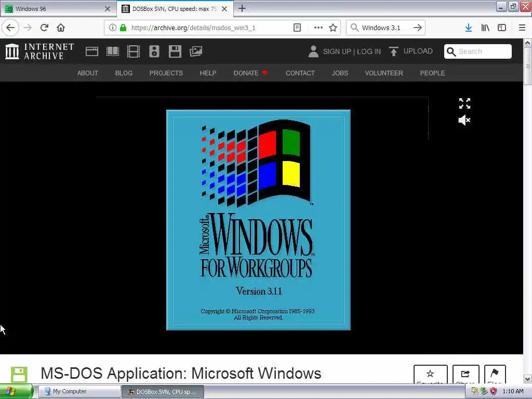The width and height of the screenshot is (532, 399).
Task: Click the Share button
Action: pos(465,375)
